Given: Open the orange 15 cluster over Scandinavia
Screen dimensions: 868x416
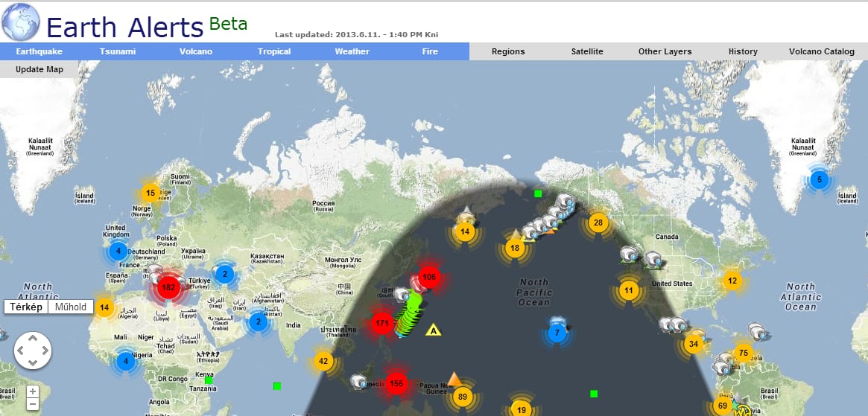Looking at the screenshot, I should [151, 193].
